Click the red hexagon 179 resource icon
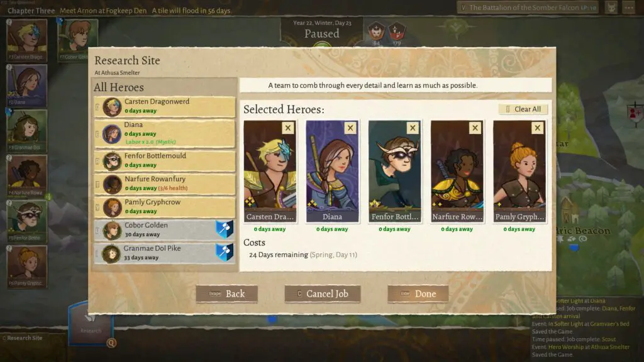This screenshot has height=362, width=644. point(397,31)
